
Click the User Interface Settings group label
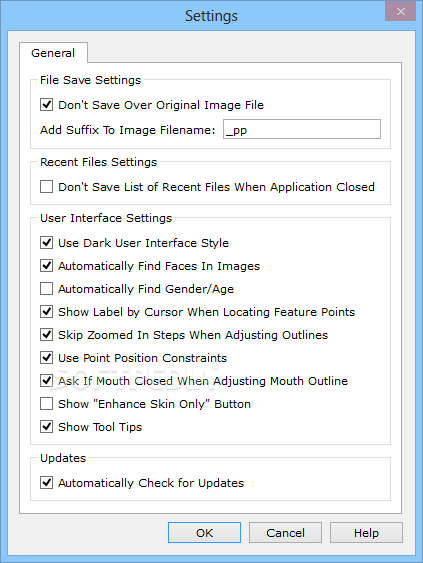tap(106, 218)
